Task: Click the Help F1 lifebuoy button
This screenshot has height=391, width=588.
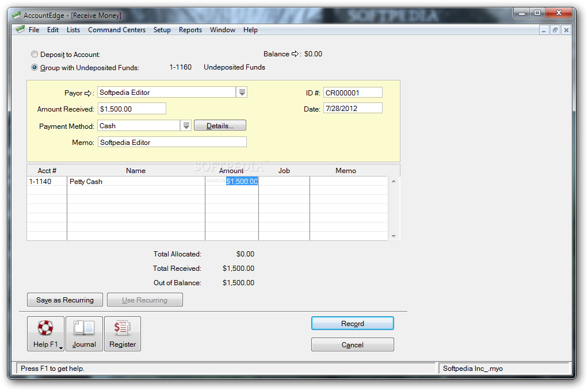Action: pos(45,333)
